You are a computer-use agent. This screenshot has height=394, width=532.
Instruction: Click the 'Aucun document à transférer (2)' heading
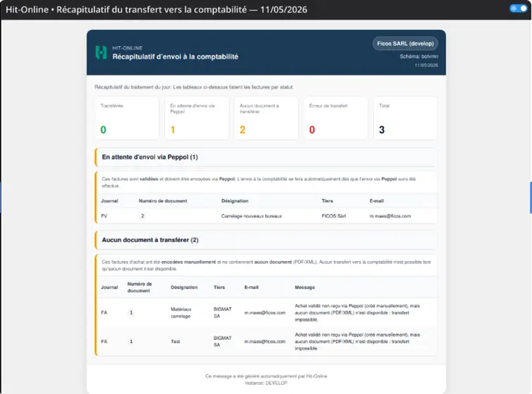coord(151,240)
